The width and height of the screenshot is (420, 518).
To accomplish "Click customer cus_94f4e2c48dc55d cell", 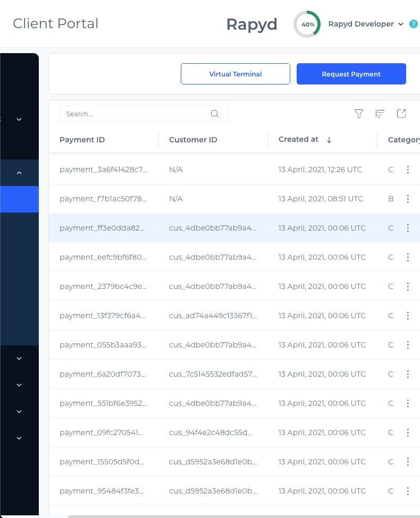I will (211, 432).
